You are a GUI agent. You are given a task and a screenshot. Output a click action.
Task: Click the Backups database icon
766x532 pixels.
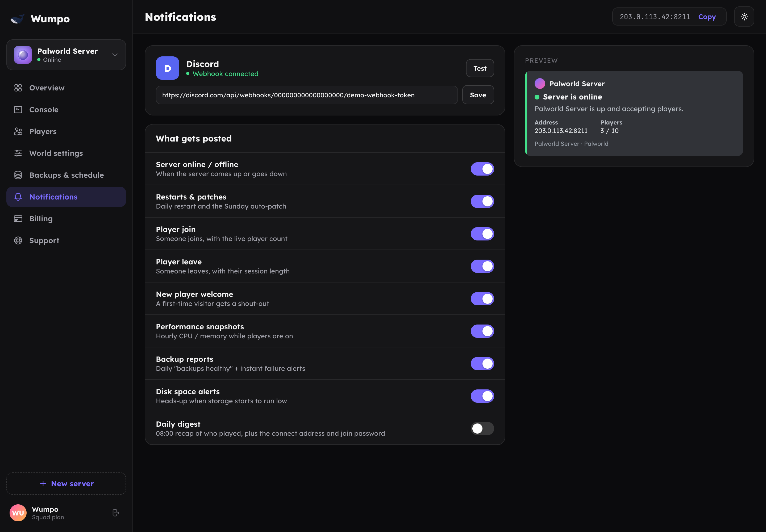click(18, 175)
